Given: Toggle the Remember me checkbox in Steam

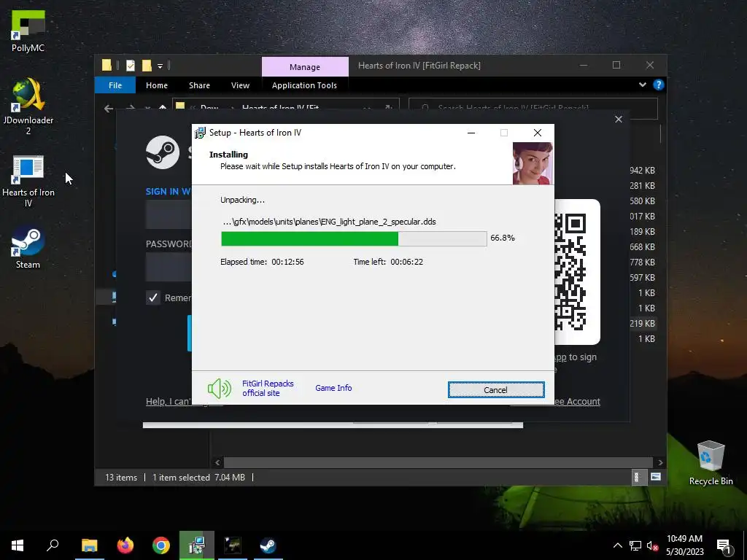Looking at the screenshot, I should coord(153,298).
